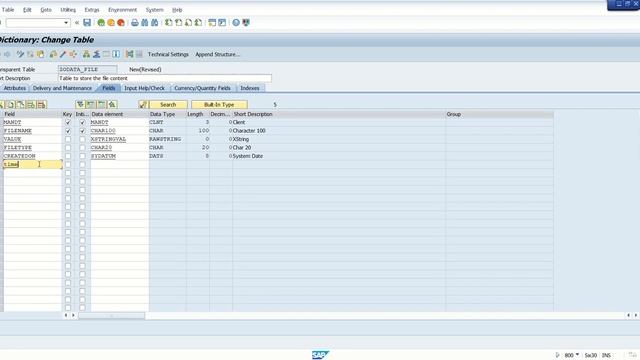Open the command field dropdown arrow
Image resolution: width=640 pixels, height=360 pixels.
[66, 23]
